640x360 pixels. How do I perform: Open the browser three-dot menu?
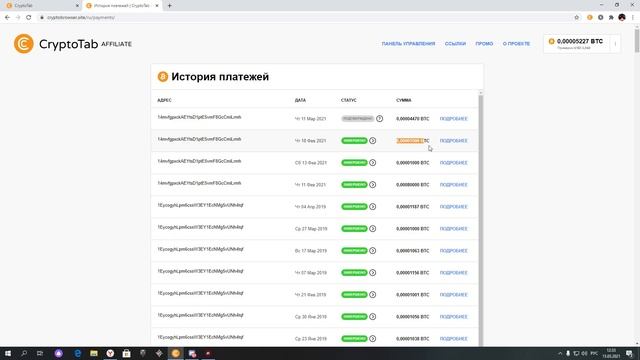tap(633, 18)
